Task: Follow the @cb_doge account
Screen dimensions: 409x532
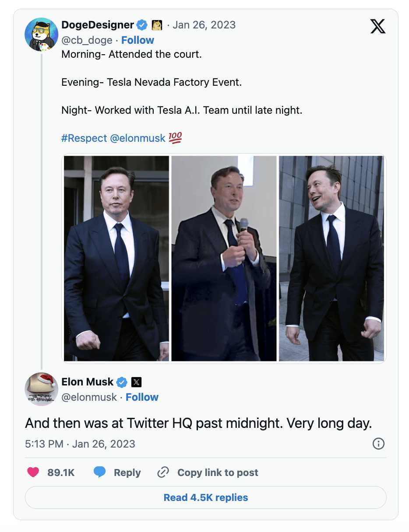Action: tap(138, 40)
